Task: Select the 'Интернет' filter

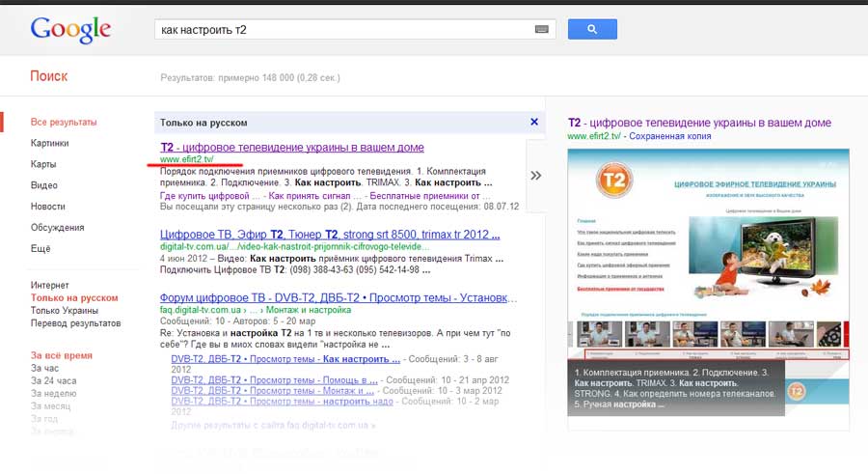Action: tap(50, 285)
